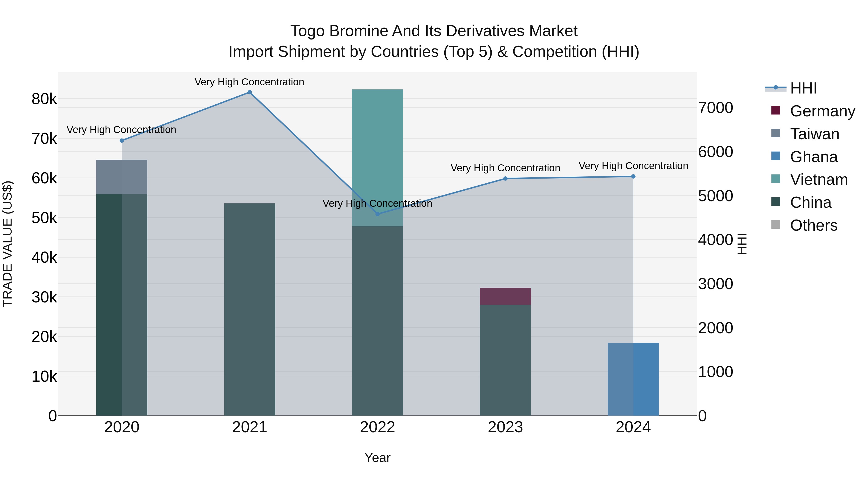The image size is (868, 488).
Task: Click the China dark green legend swatch
Action: pyautogui.click(x=776, y=202)
